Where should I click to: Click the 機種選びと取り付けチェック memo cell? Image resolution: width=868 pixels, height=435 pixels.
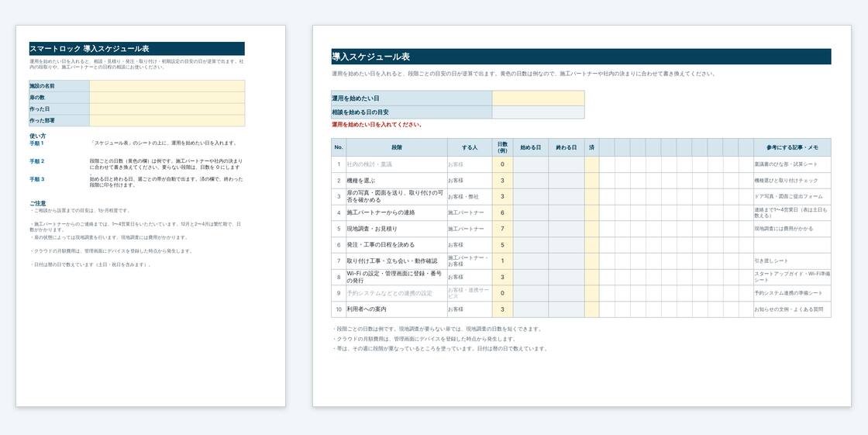click(792, 181)
